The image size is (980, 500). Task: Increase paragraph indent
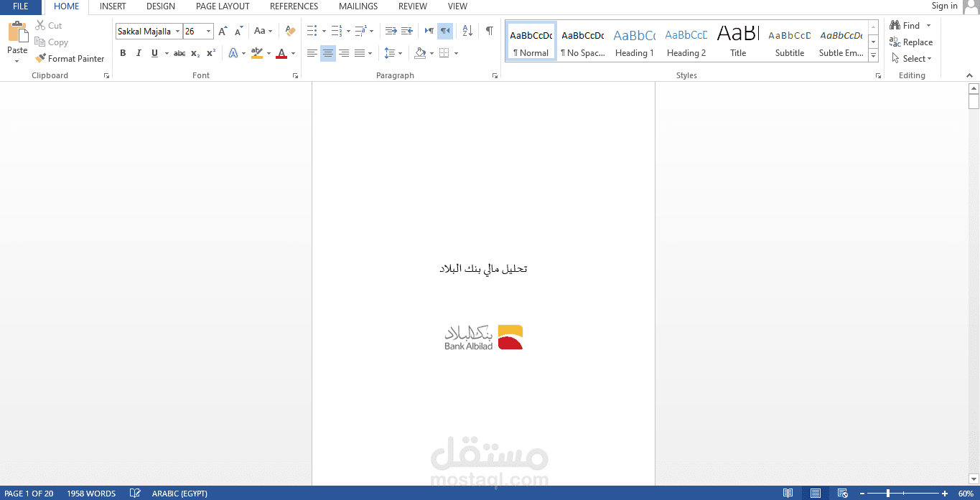click(407, 31)
